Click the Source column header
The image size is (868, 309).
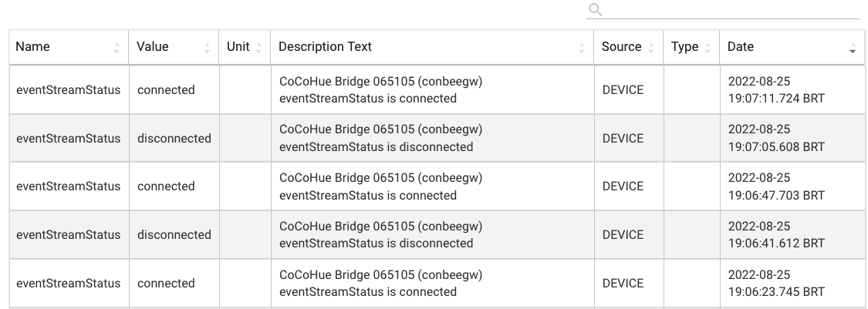[621, 47]
